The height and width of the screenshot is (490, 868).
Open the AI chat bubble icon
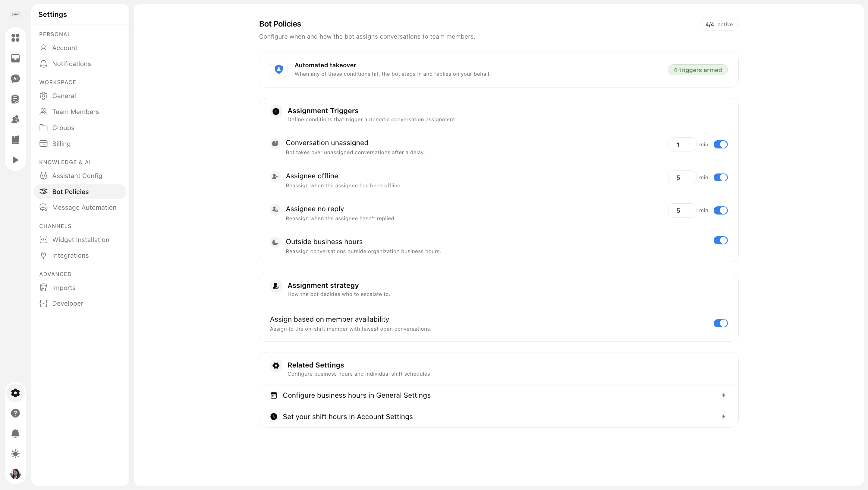point(15,78)
